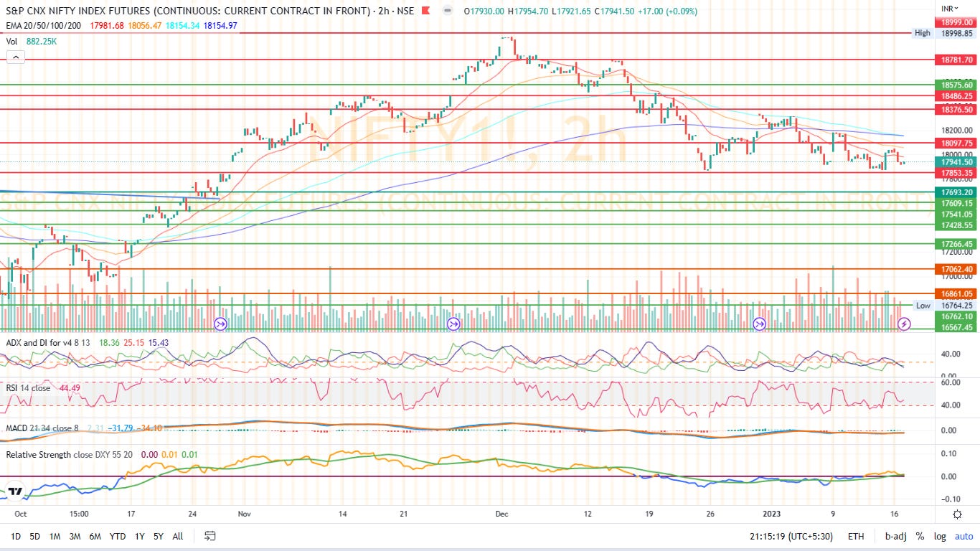Viewport: 980px width, 551px height.
Task: Toggle ETH extended trading hours
Action: coord(856,536)
